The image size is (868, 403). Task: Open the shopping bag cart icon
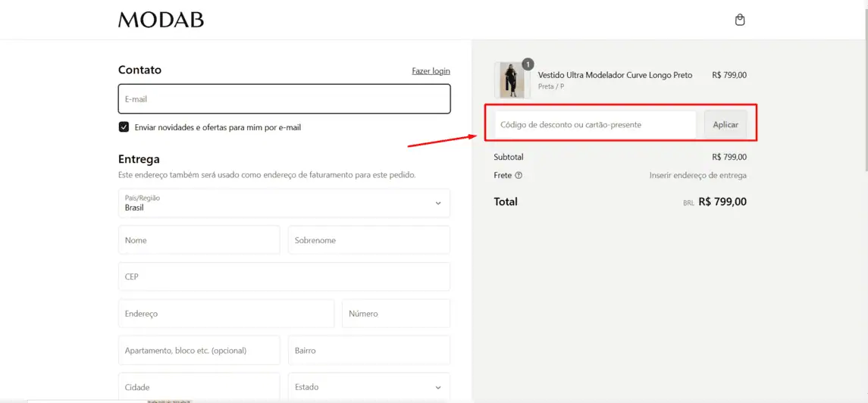(740, 20)
